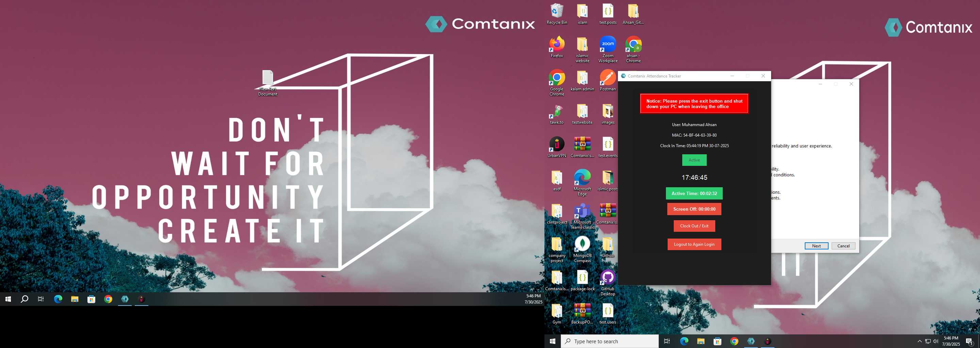Screen dimensions: 980x348
Task: Open the Gym folder
Action: (x=557, y=314)
